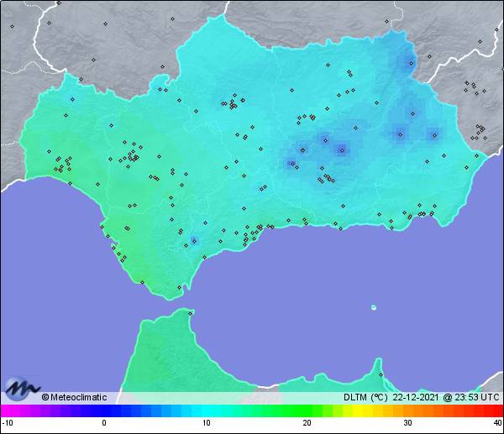Click the small Alborán island in the sea
Image resolution: width=504 pixels, height=434 pixels.
coord(374,307)
